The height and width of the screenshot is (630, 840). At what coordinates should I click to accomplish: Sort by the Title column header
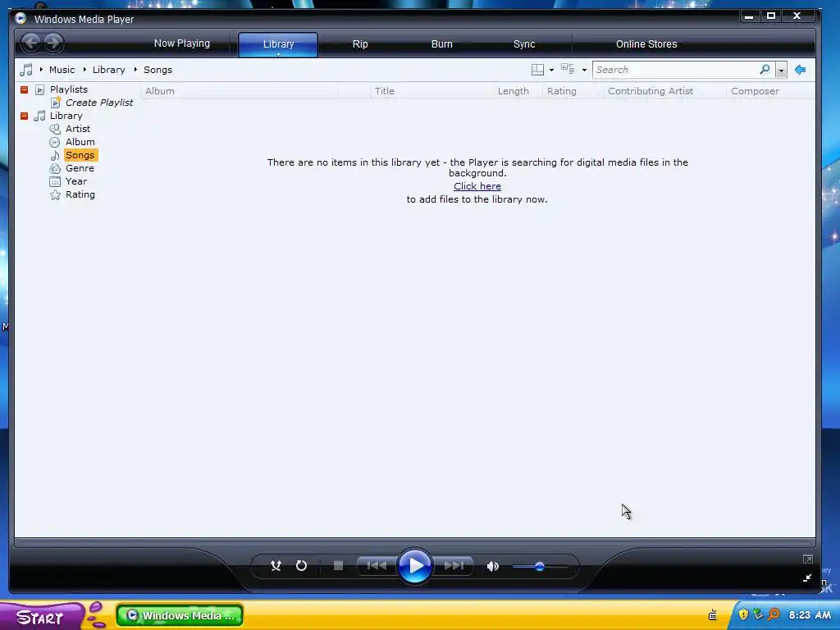[431, 91]
